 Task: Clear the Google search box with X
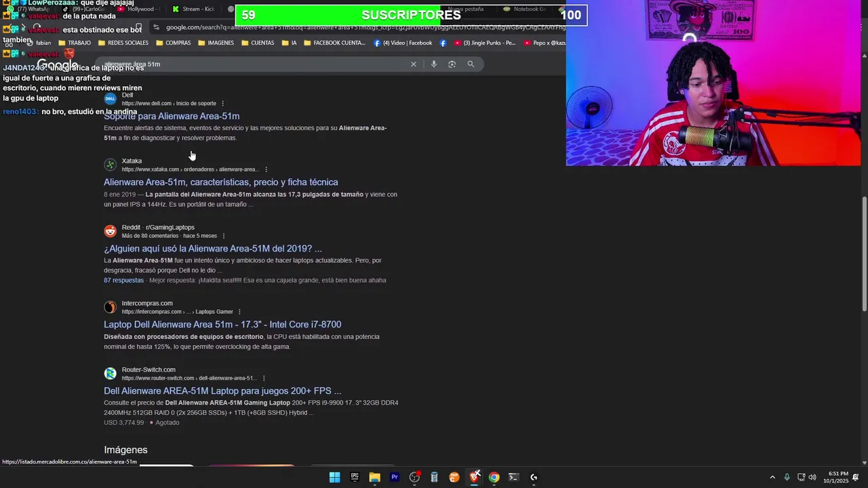pos(413,64)
